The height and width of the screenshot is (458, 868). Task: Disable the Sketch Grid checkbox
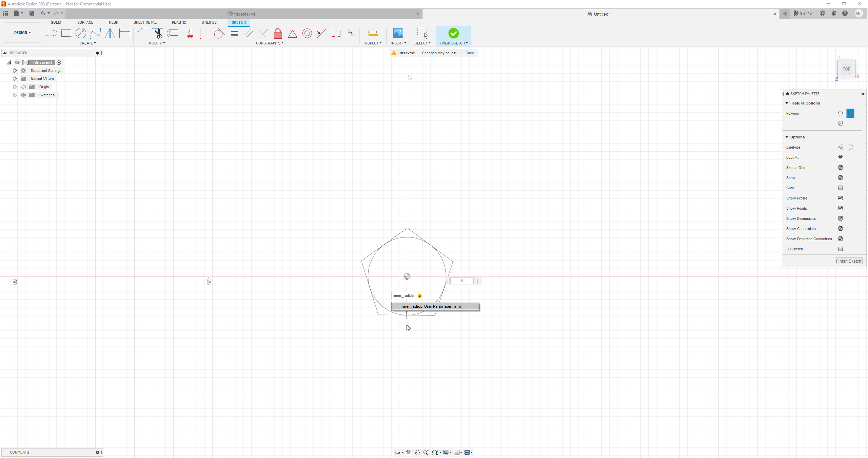tap(841, 167)
